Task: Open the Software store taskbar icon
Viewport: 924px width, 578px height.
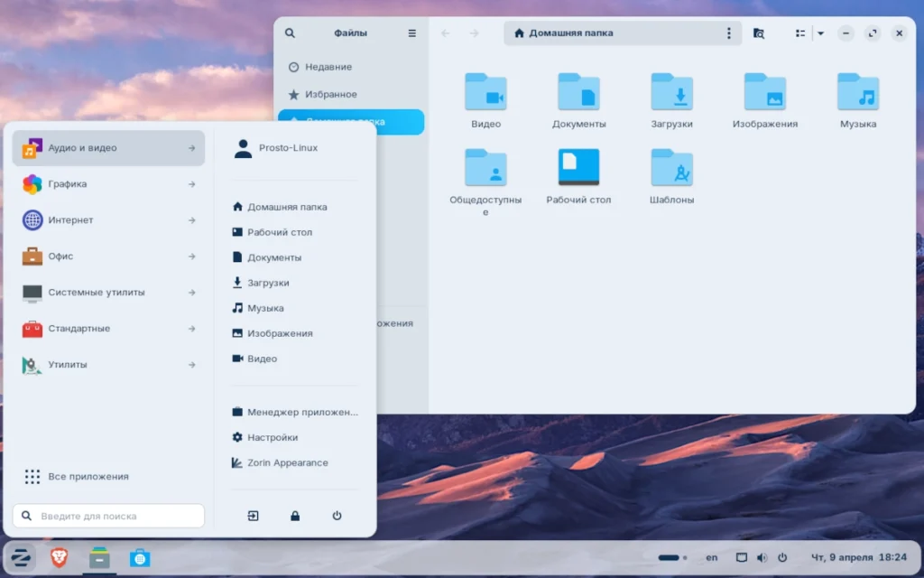Action: [x=140, y=557]
